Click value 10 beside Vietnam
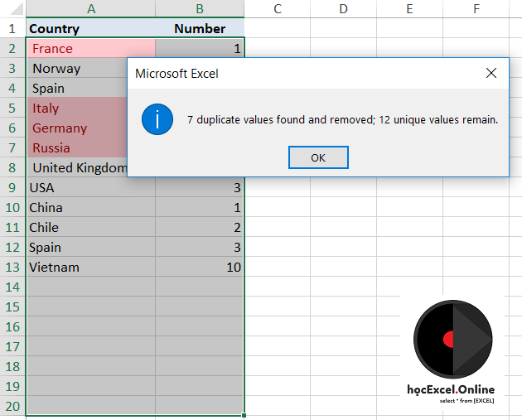522x420 pixels. coord(200,267)
